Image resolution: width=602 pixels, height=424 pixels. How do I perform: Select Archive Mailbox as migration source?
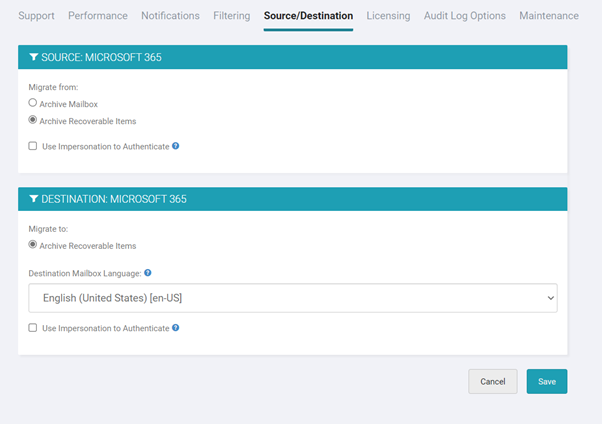(x=33, y=103)
